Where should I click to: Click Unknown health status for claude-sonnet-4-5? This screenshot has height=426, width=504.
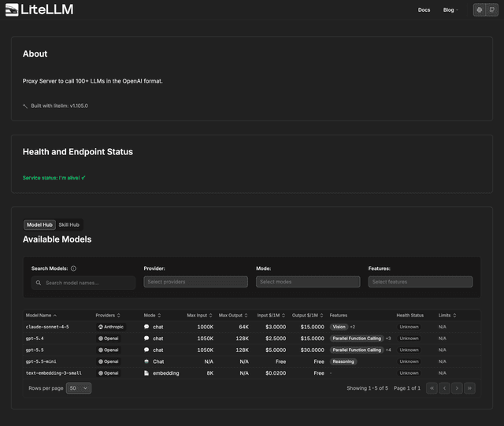409,327
